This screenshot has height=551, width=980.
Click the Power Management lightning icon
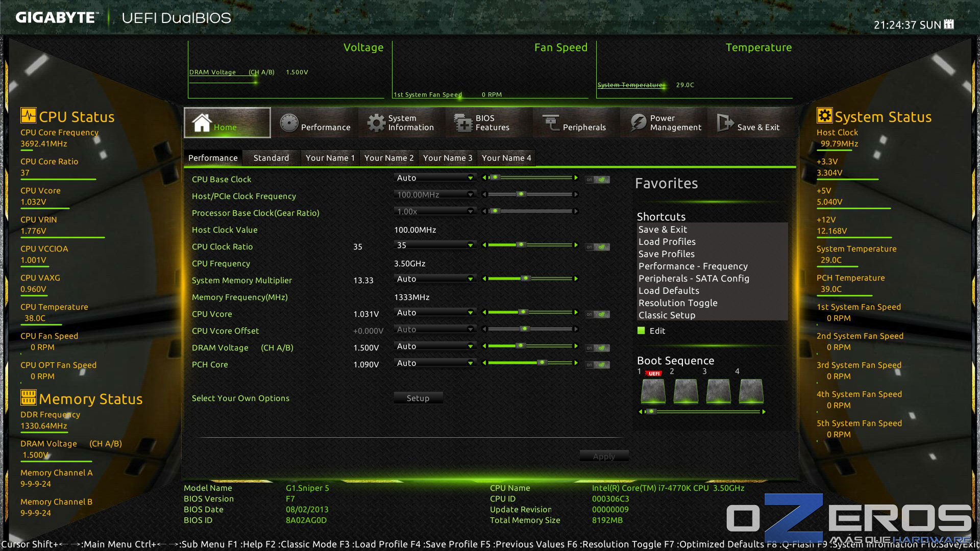click(x=639, y=123)
